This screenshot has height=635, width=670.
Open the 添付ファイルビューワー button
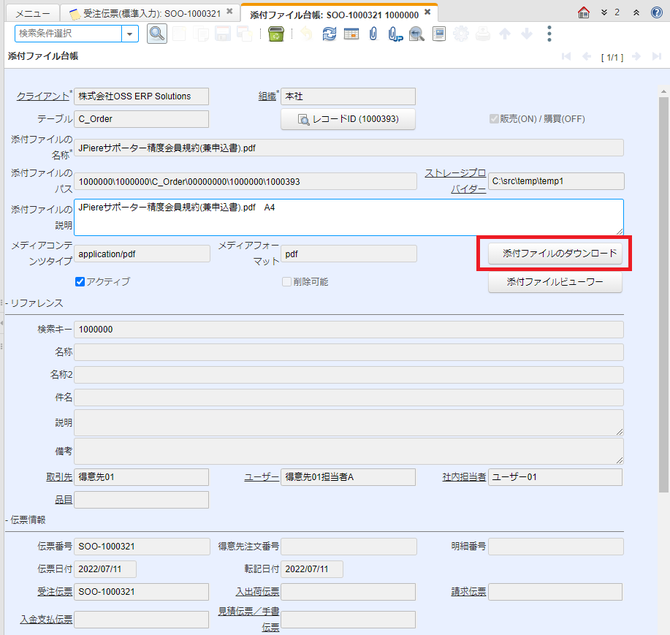click(x=555, y=282)
